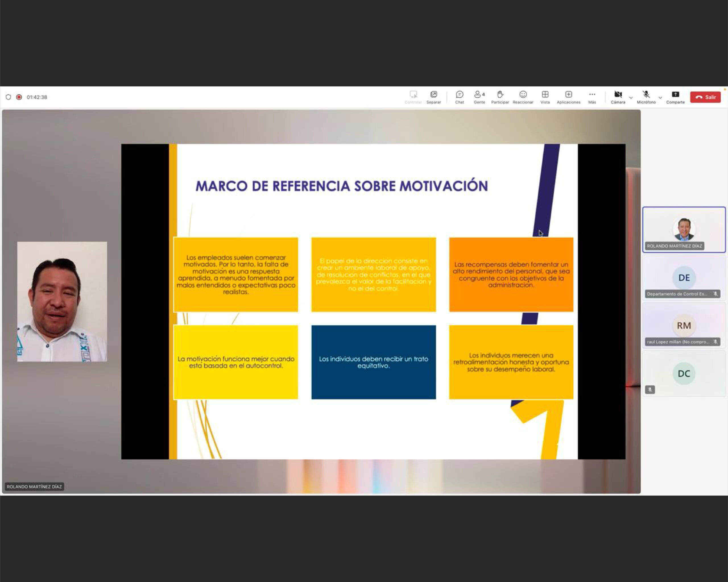The width and height of the screenshot is (728, 582).
Task: Select the DE participant tile
Action: (x=684, y=277)
